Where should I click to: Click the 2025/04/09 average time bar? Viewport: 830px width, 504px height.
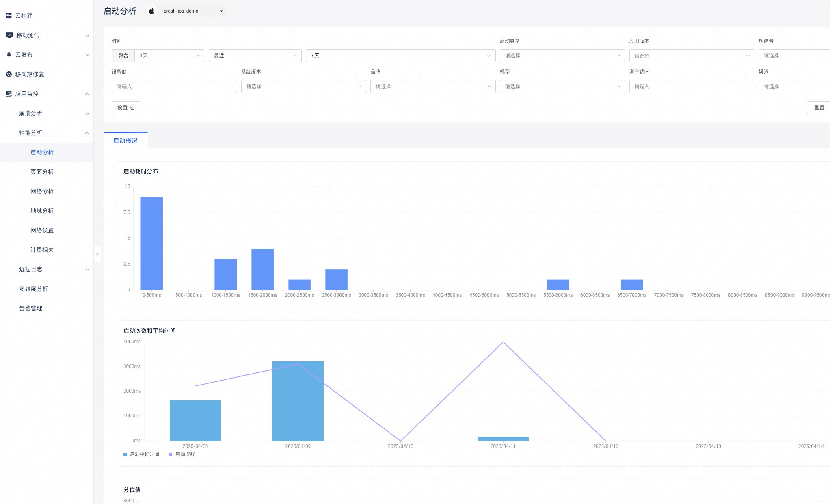(298, 401)
